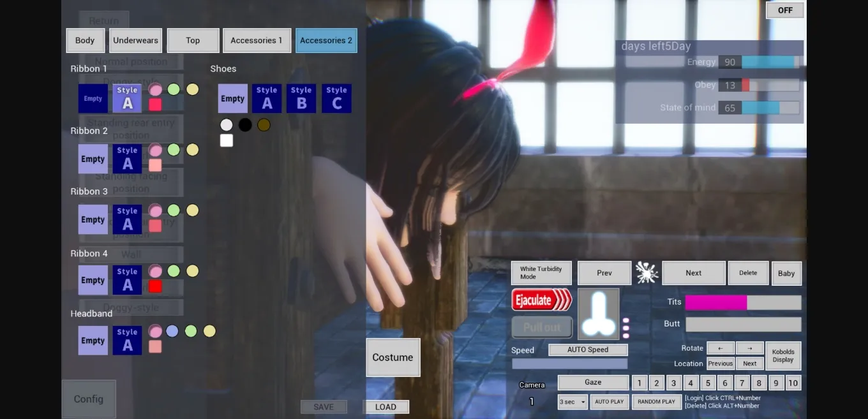Enable White Turbidity Mode
868x419 pixels.
[x=541, y=272]
